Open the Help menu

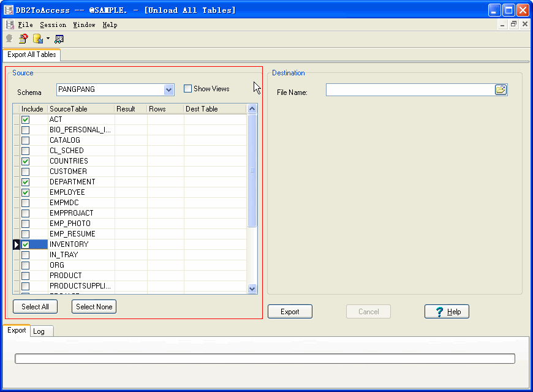(x=110, y=25)
